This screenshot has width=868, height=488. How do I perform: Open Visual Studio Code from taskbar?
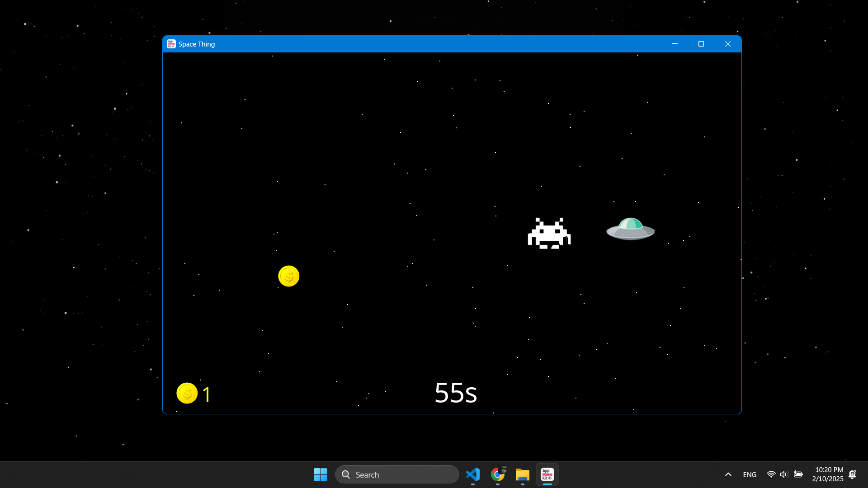473,474
